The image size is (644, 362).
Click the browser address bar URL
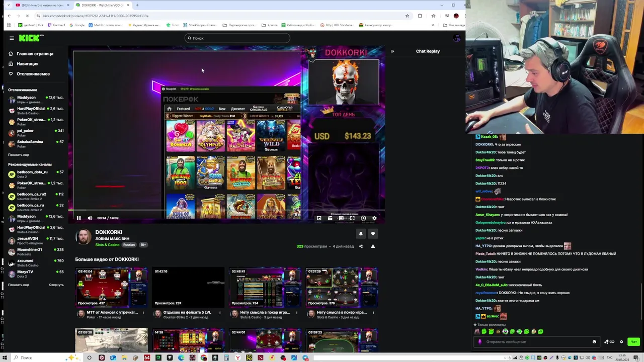point(96,16)
